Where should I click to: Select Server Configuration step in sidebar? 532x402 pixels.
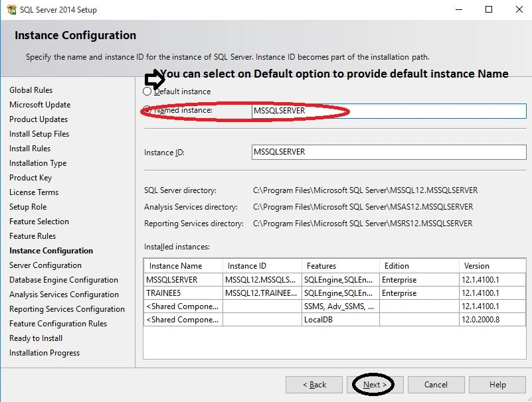pos(45,265)
